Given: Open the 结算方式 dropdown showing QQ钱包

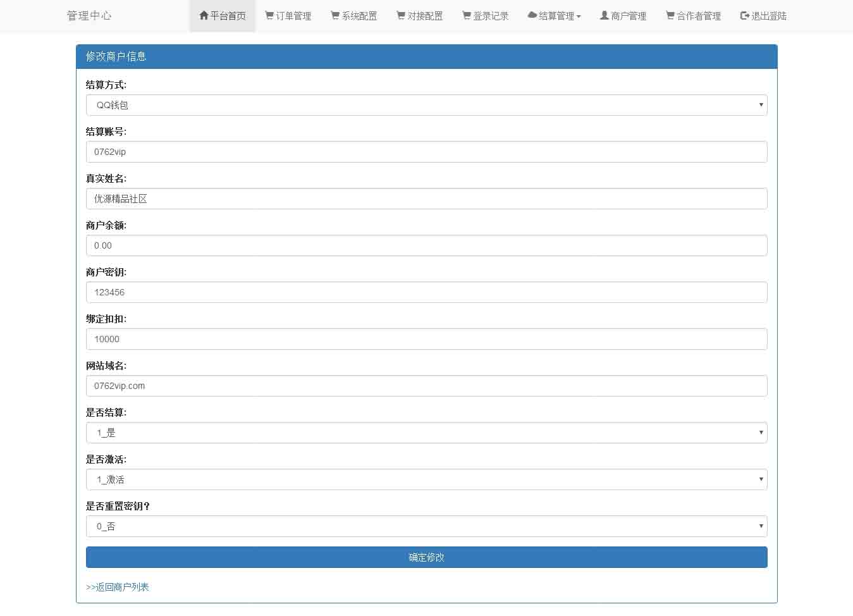Looking at the screenshot, I should coord(426,105).
